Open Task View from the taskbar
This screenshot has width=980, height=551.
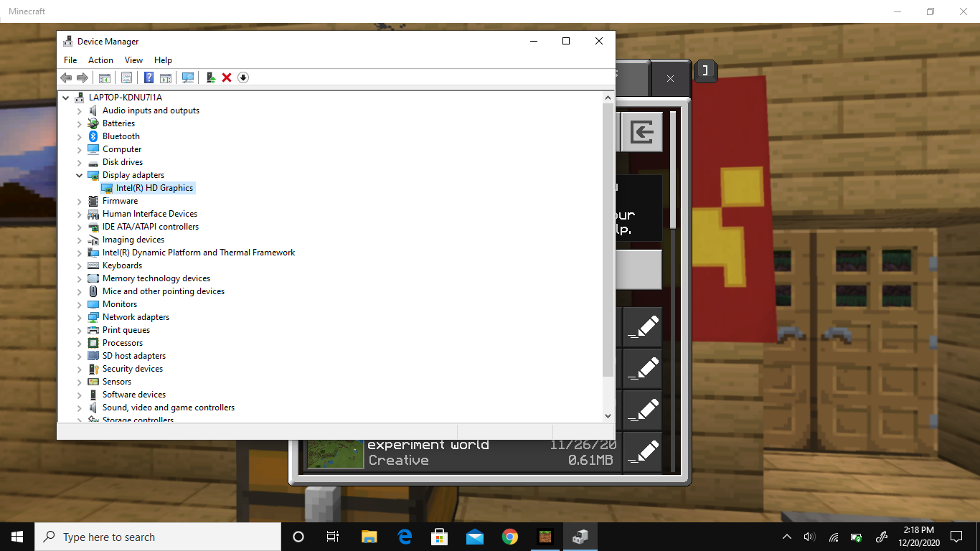coord(333,537)
